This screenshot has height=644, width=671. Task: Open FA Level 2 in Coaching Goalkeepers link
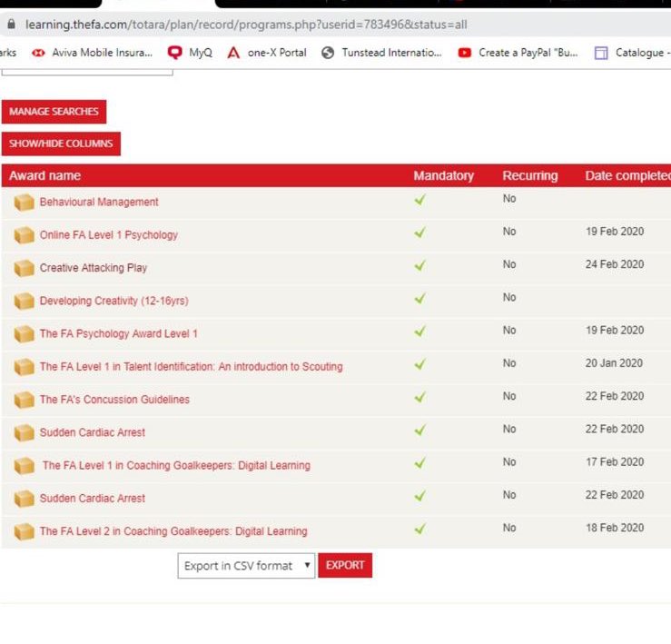(173, 531)
